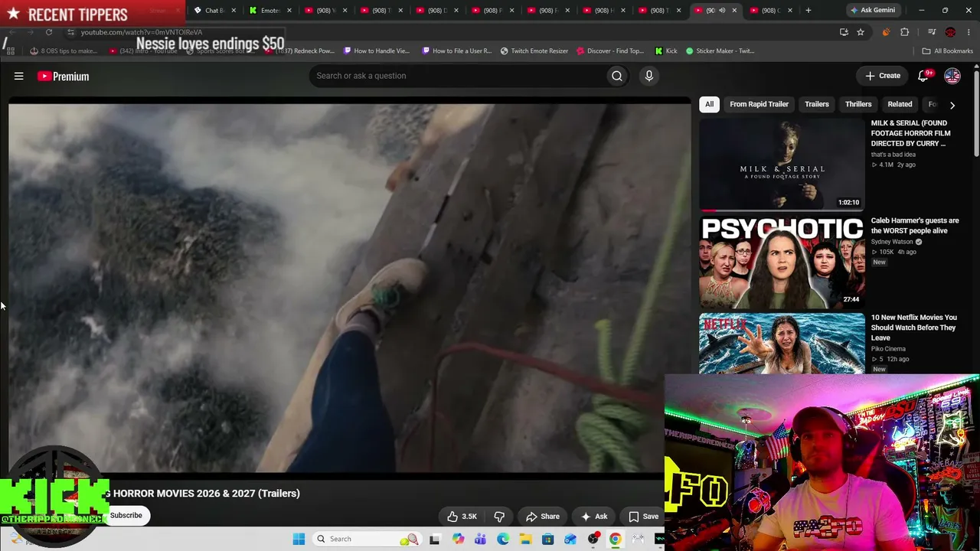Screen dimensions: 980x551
Task: Reload the page in Chrome
Action: coord(49,32)
